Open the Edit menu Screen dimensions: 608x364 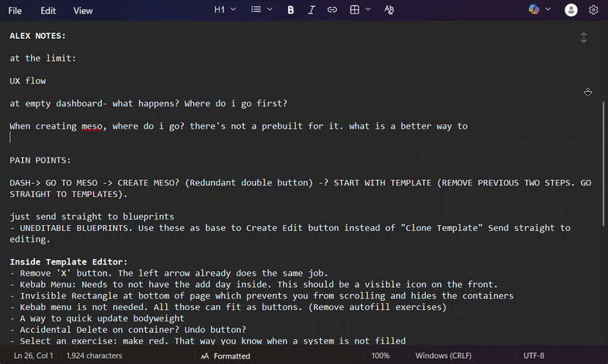coord(48,11)
